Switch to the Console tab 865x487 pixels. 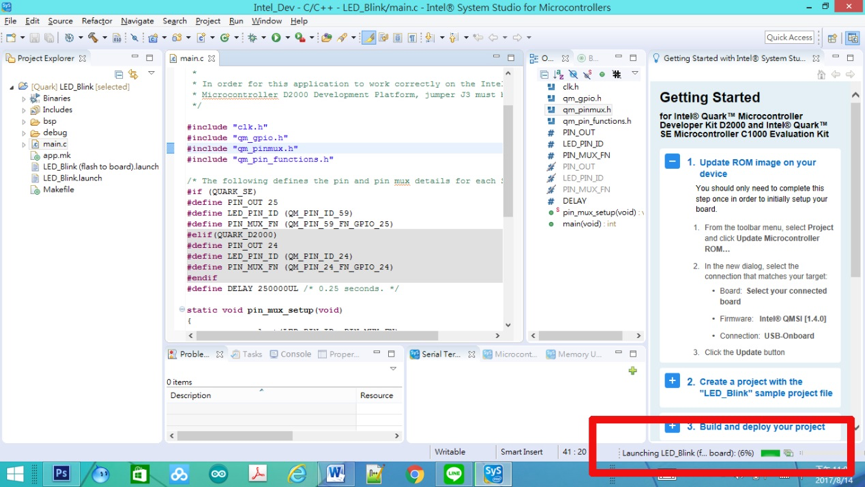(291, 354)
